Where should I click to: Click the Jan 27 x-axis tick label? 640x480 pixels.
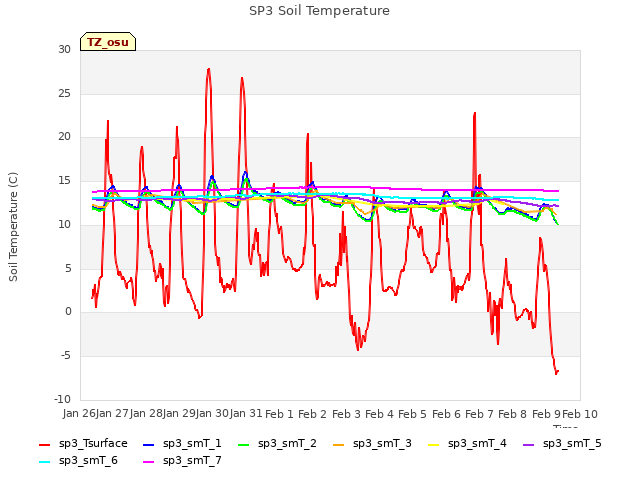(x=112, y=413)
